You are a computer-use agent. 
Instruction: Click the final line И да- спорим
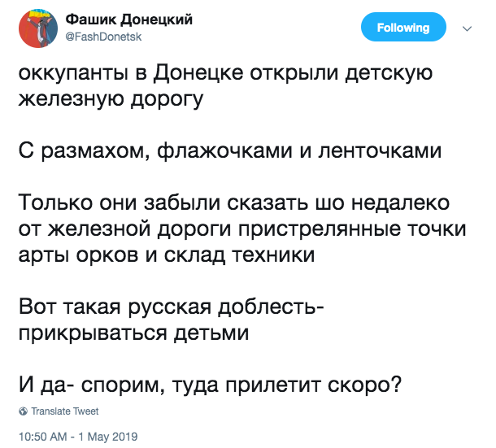pyautogui.click(x=210, y=385)
